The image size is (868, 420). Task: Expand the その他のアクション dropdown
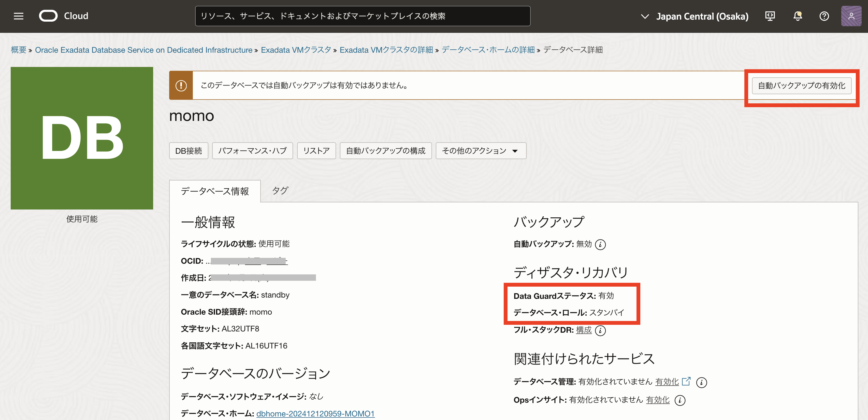pos(481,151)
